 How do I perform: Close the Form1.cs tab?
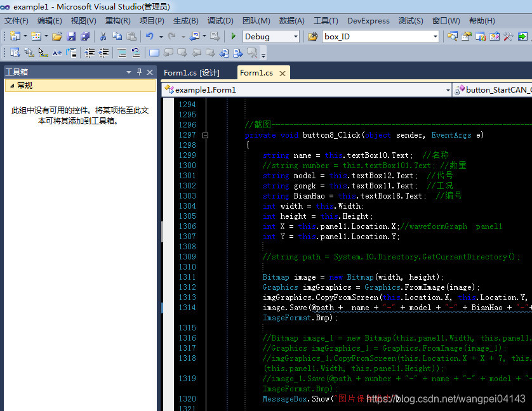tap(283, 73)
